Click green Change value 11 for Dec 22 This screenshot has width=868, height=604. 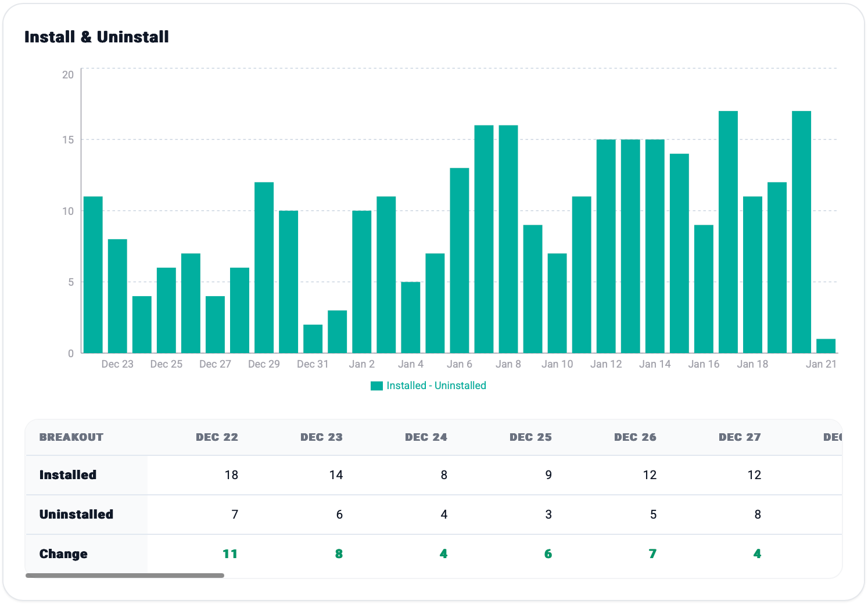pyautogui.click(x=230, y=554)
